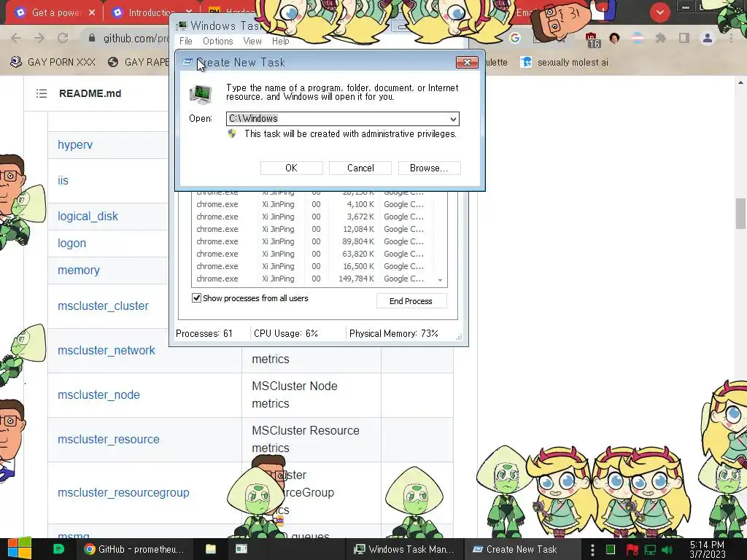Click the page vertical scrollbar thumb
The width and height of the screenshot is (747, 560).
click(x=740, y=214)
